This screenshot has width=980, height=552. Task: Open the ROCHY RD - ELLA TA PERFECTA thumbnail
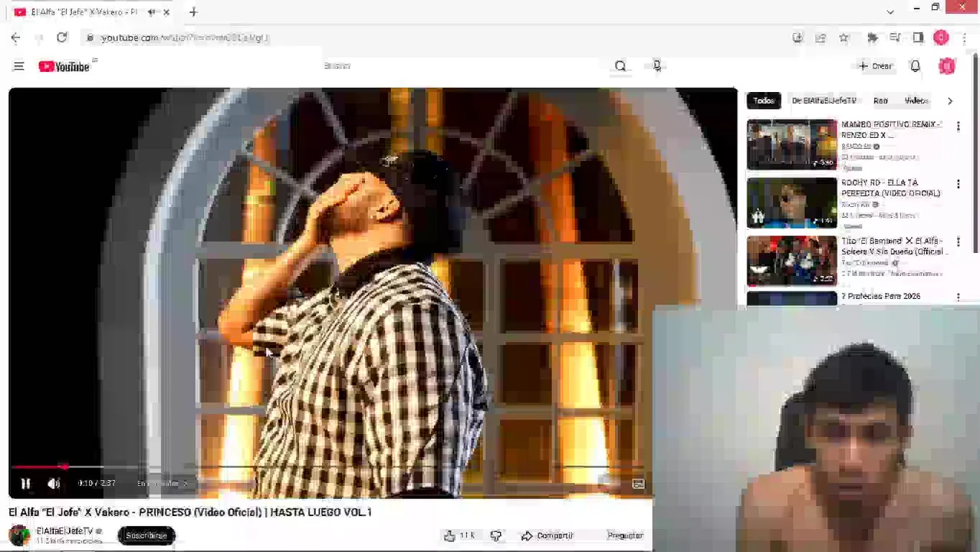click(792, 202)
